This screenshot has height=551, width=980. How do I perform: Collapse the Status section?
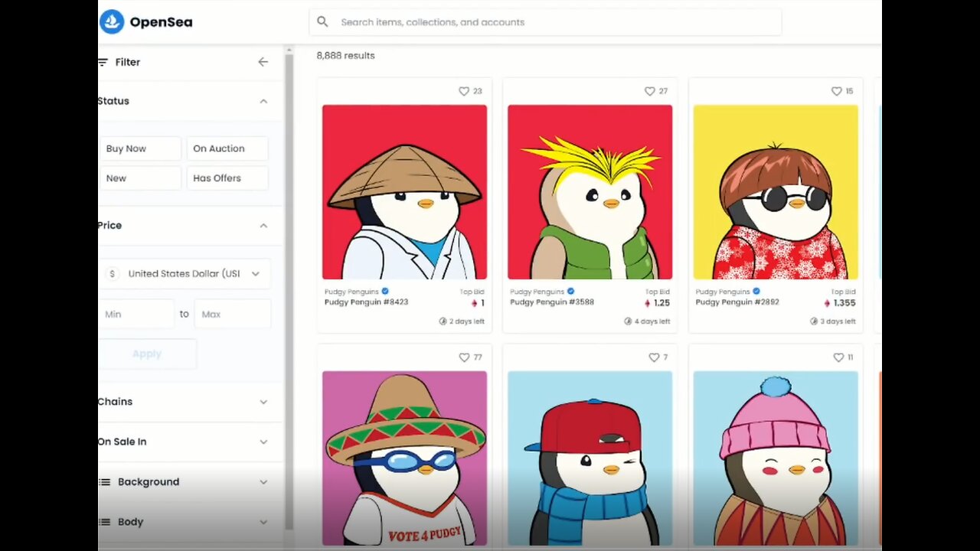[263, 101]
